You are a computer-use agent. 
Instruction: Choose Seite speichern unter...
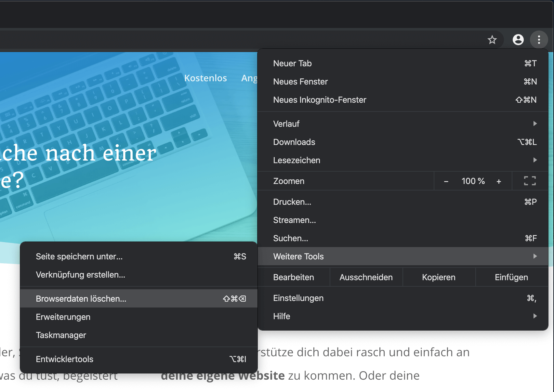pyautogui.click(x=139, y=256)
